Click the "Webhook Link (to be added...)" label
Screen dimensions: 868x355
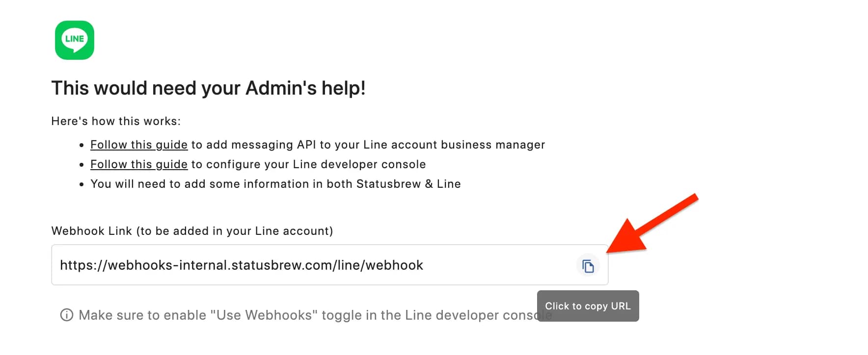192,231
